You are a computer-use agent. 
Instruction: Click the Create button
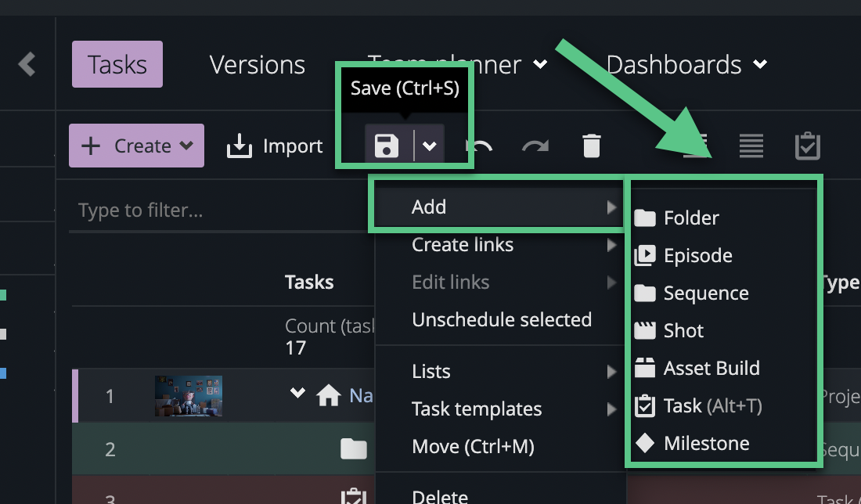point(136,145)
